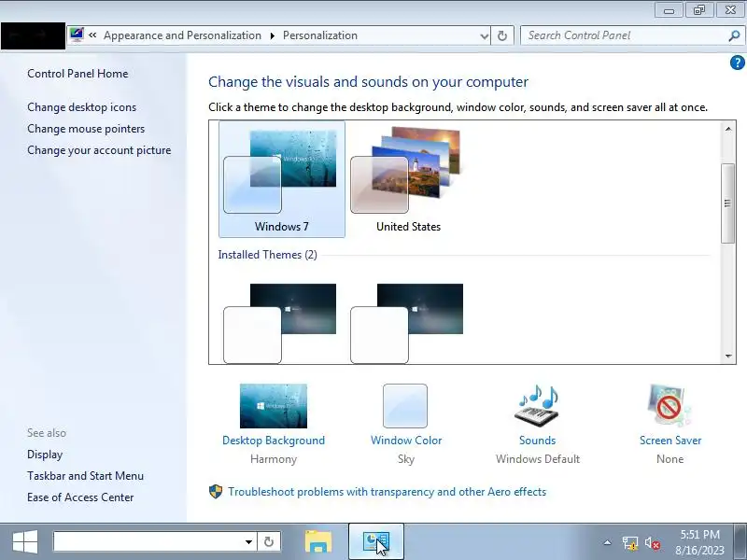Click the network status tray icon
Screen dimensions: 747x560
click(629, 543)
